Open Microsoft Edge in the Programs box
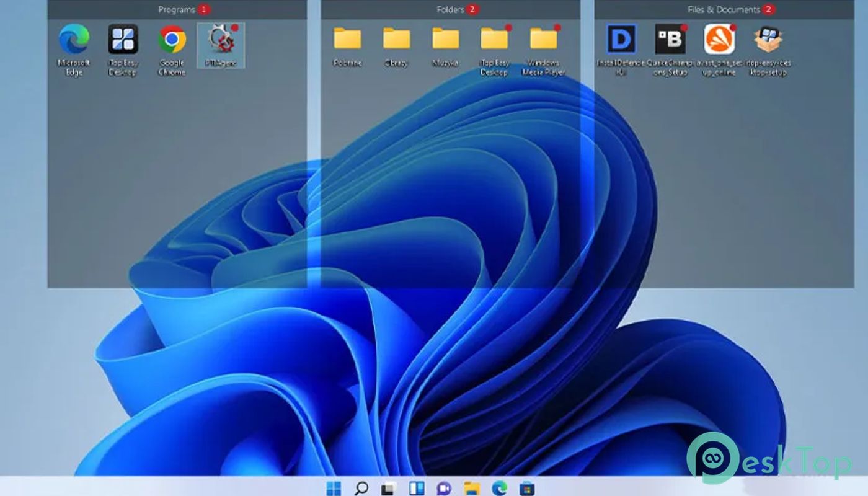Screen dimensions: 868x496 pos(74,40)
